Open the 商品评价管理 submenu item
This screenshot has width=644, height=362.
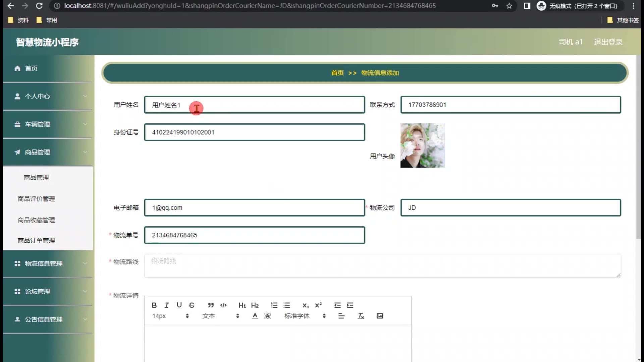[36, 199]
